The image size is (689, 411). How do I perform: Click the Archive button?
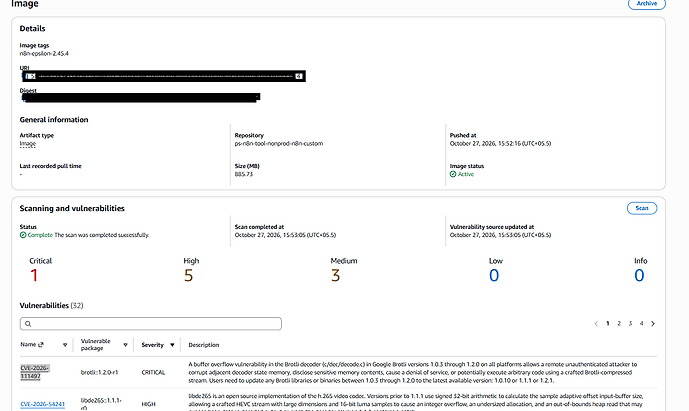point(646,4)
